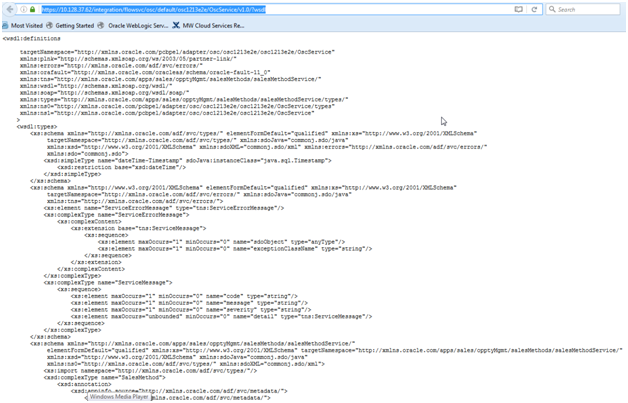Image resolution: width=628 pixels, height=403 pixels.
Task: Click the element name "message" line
Action: point(189,303)
